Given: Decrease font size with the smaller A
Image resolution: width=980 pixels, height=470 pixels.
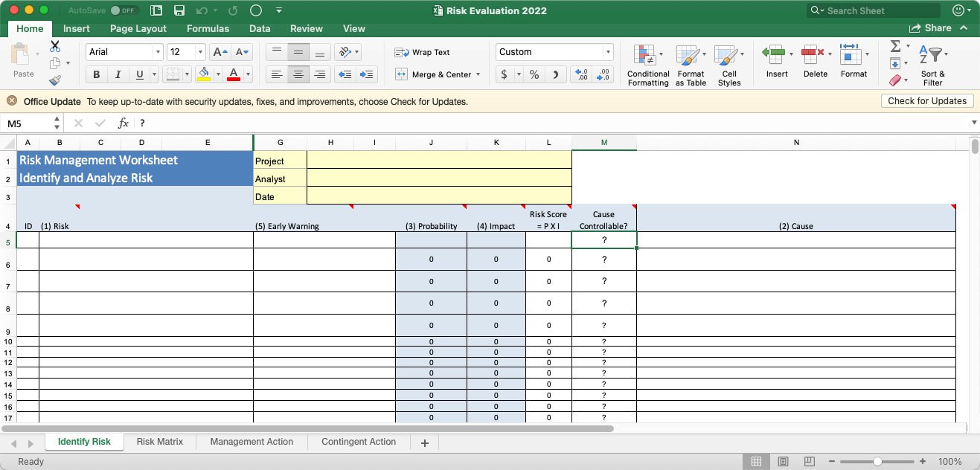Looking at the screenshot, I should (x=242, y=52).
